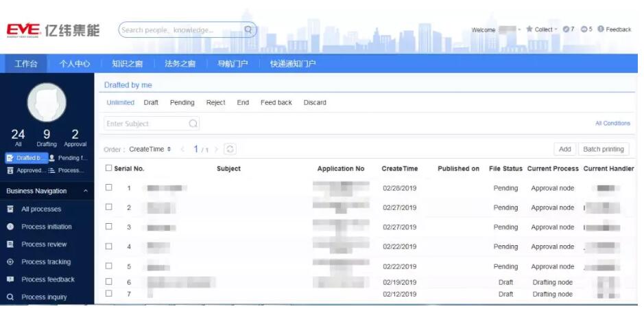The width and height of the screenshot is (644, 311).
Task: Select the Drafted by me sidebar shortcut
Action: pos(27,158)
